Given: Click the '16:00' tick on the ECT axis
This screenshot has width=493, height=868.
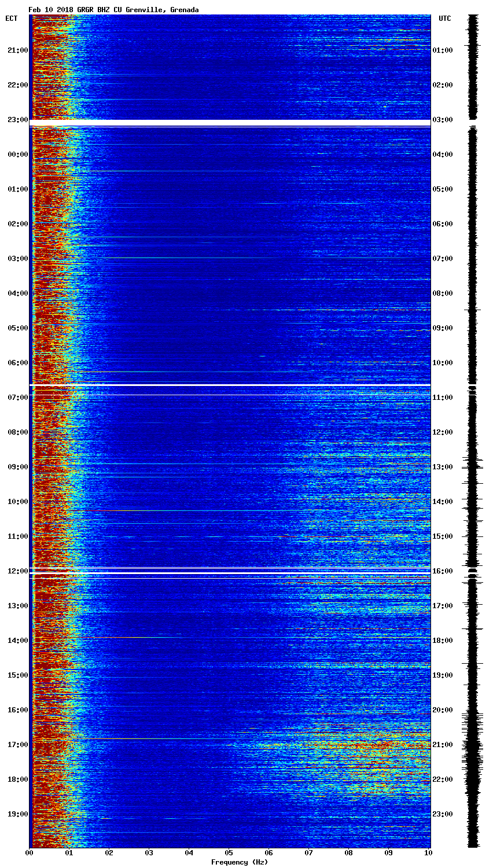Looking at the screenshot, I should (17, 710).
